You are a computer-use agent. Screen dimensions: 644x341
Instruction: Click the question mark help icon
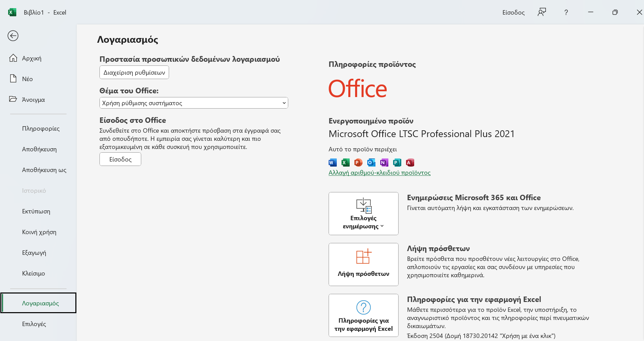566,12
